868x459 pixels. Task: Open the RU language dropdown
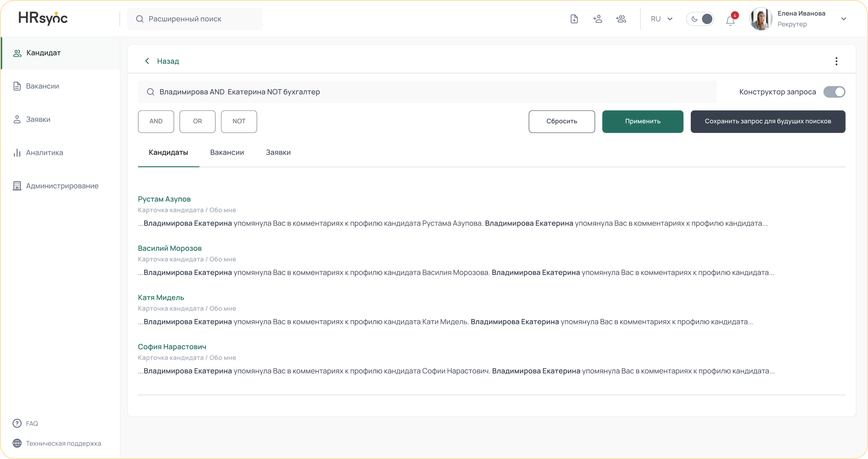click(x=662, y=19)
